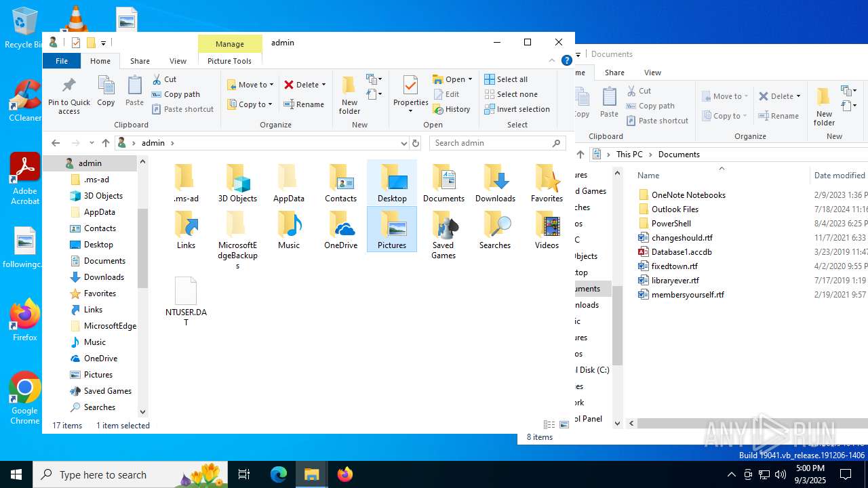Select Downloads in admin navigation pane

click(104, 277)
